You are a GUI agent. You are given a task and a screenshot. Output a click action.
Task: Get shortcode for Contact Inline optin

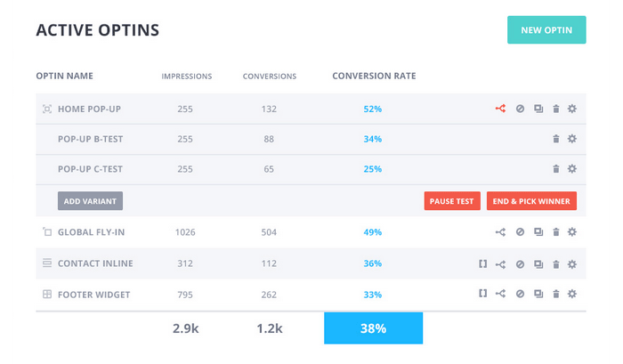(482, 263)
